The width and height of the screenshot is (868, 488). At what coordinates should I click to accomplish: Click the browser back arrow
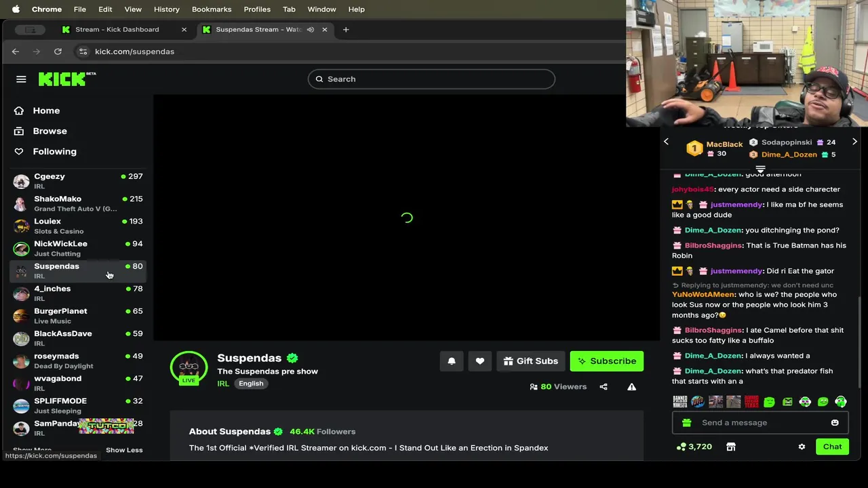coord(16,52)
